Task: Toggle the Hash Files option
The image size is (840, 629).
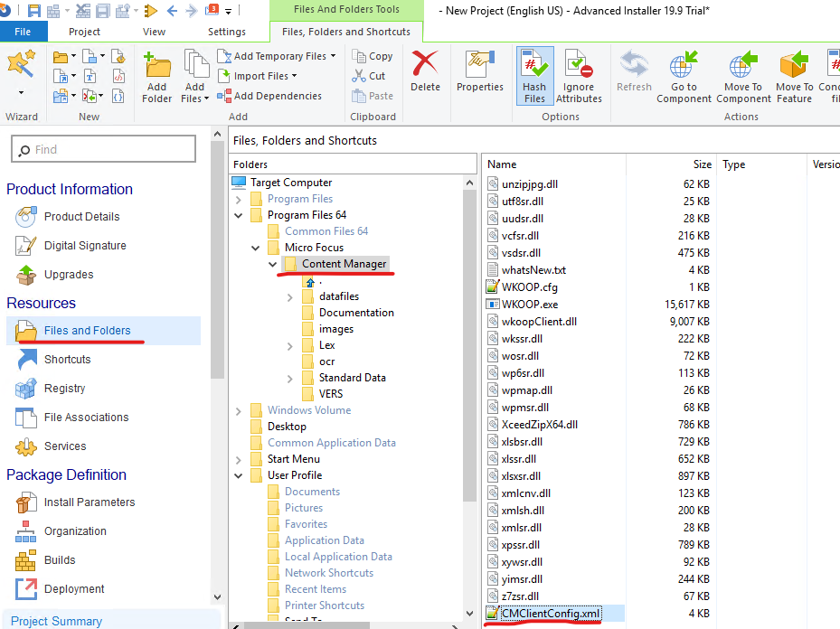Action: point(536,72)
